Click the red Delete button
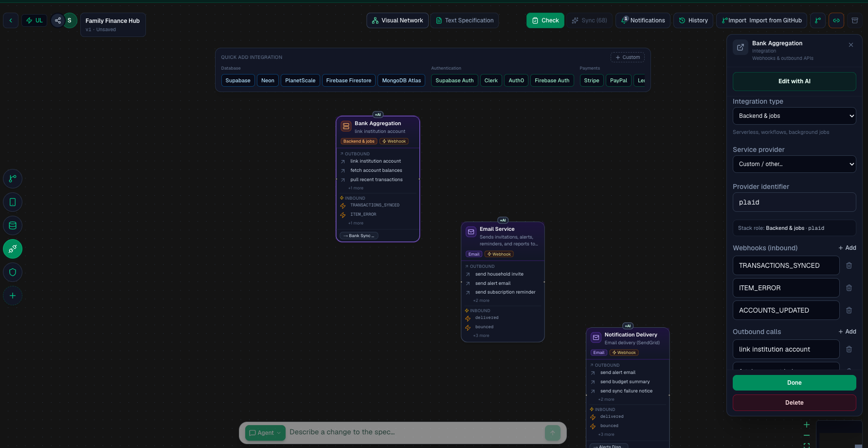Image resolution: width=868 pixels, height=448 pixels. 795,403
